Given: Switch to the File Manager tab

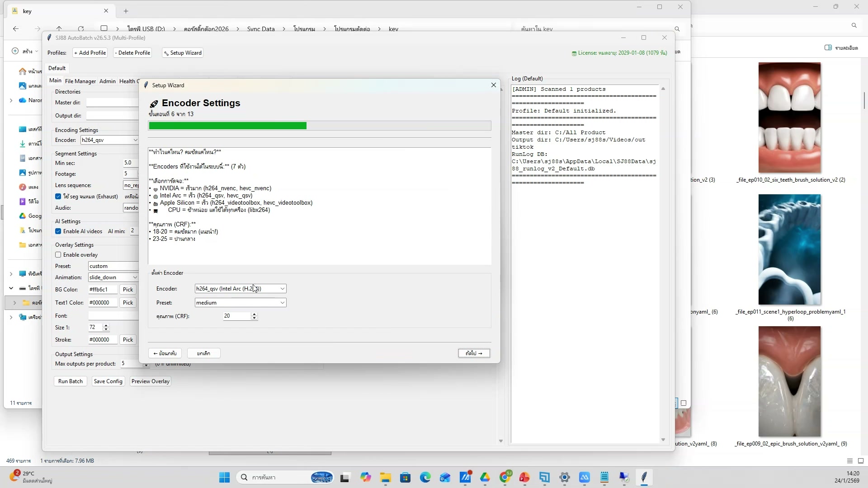Looking at the screenshot, I should [x=80, y=81].
